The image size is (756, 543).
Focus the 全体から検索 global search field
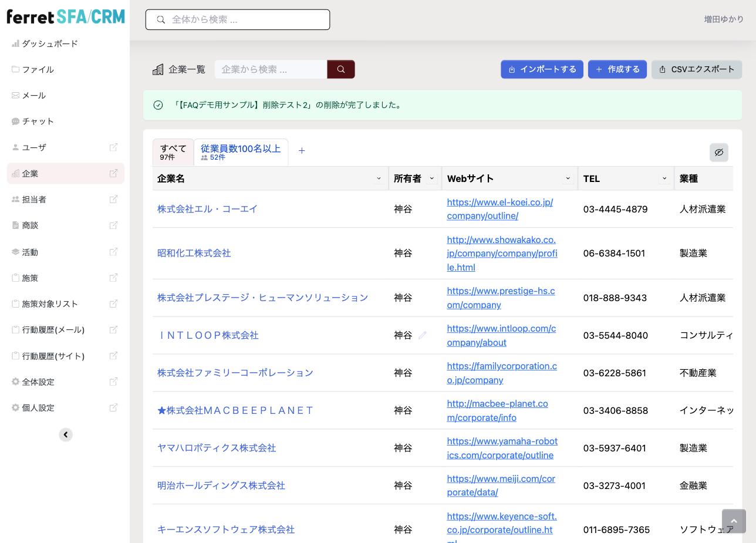coord(238,19)
